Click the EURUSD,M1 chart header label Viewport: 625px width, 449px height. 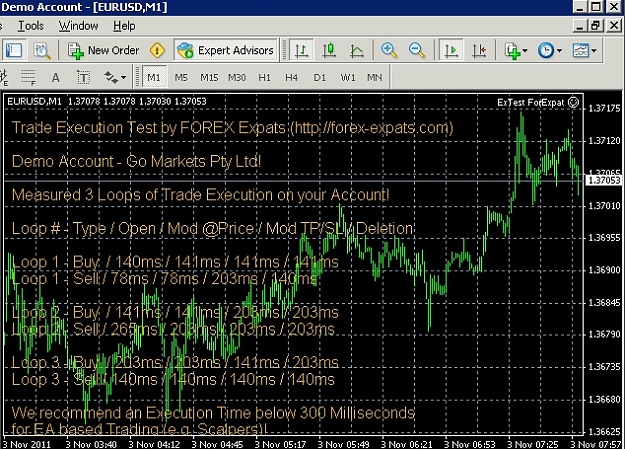click(x=34, y=101)
